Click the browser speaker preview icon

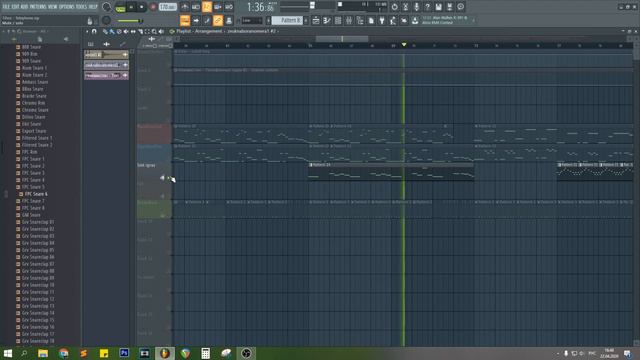point(66,39)
